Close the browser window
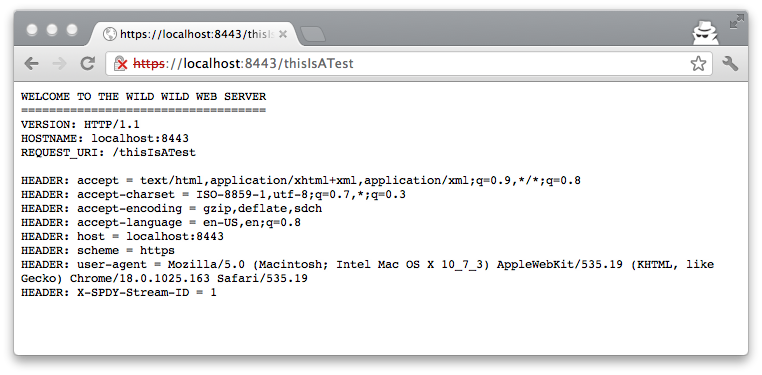The image size is (762, 375). point(32,30)
